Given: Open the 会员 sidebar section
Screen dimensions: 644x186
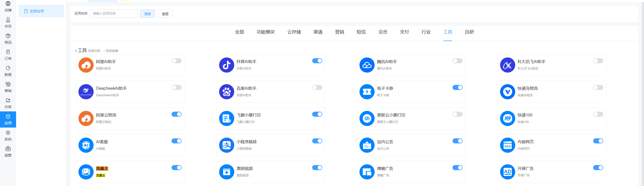Looking at the screenshot, I should [x=8, y=23].
